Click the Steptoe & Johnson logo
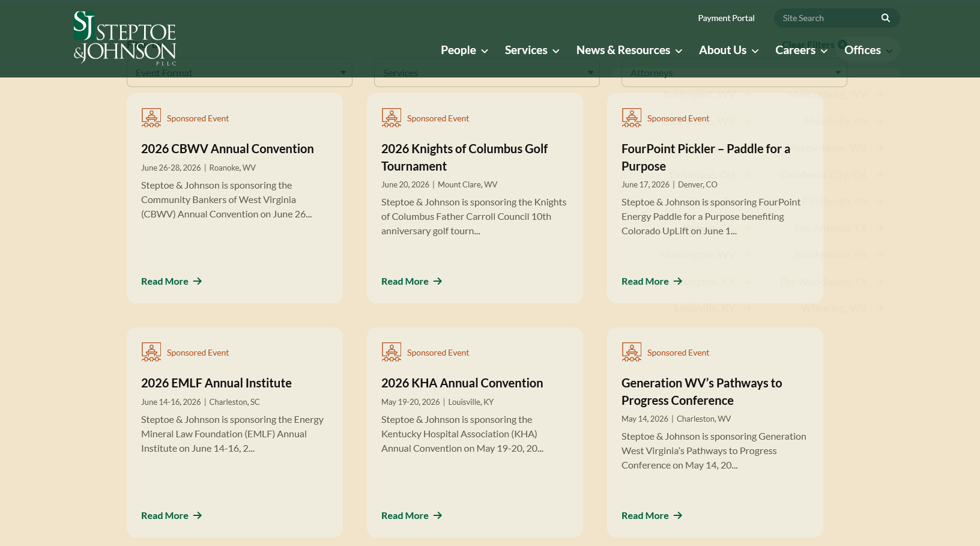980x546 pixels. click(x=125, y=38)
